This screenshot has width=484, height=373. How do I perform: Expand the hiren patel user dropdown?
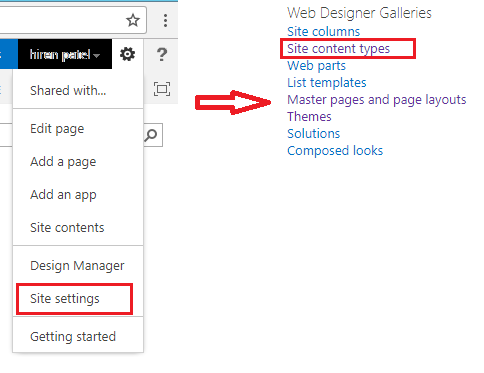pyautogui.click(x=65, y=54)
